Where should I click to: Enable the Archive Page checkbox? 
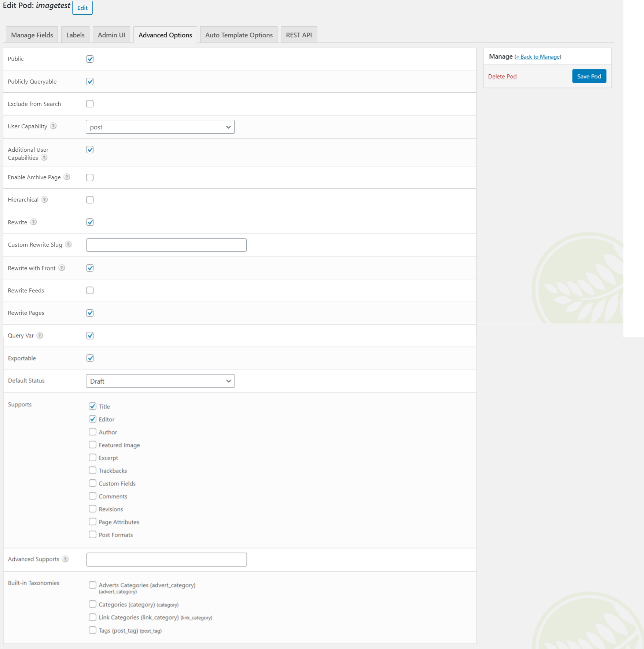(90, 177)
